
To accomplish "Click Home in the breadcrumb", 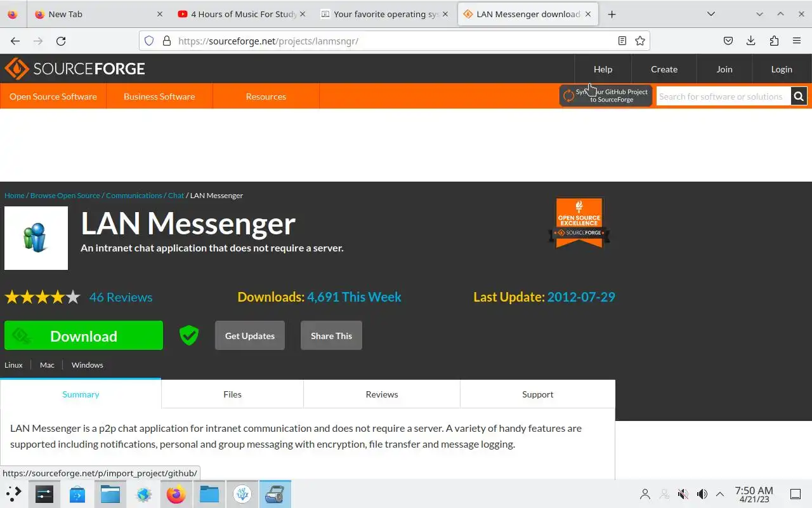I will tap(15, 196).
